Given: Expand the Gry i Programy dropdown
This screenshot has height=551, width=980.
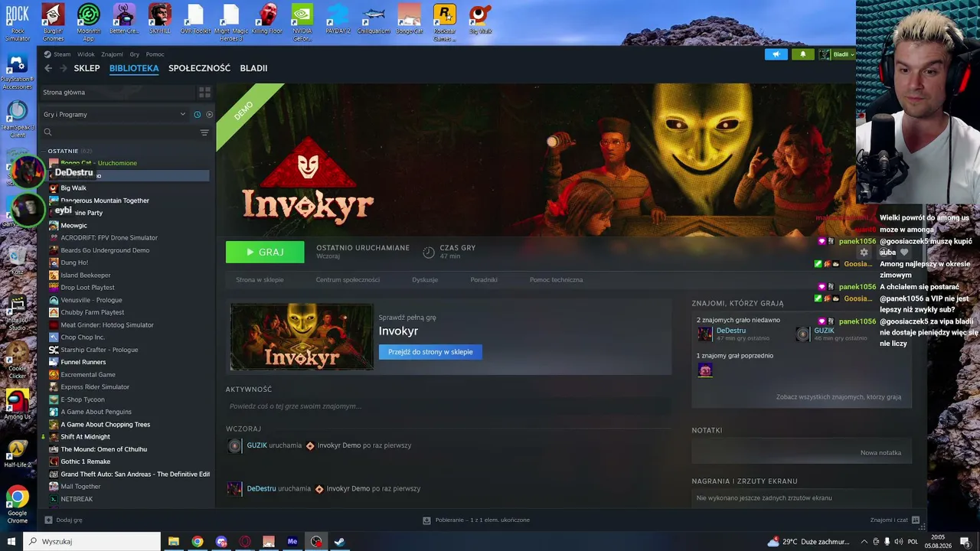Looking at the screenshot, I should pos(114,114).
